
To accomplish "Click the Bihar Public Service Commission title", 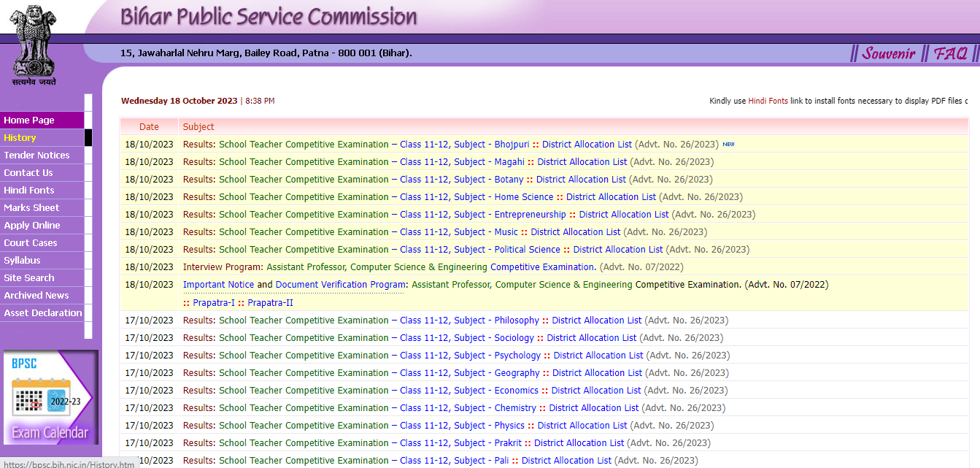I will point(269,17).
